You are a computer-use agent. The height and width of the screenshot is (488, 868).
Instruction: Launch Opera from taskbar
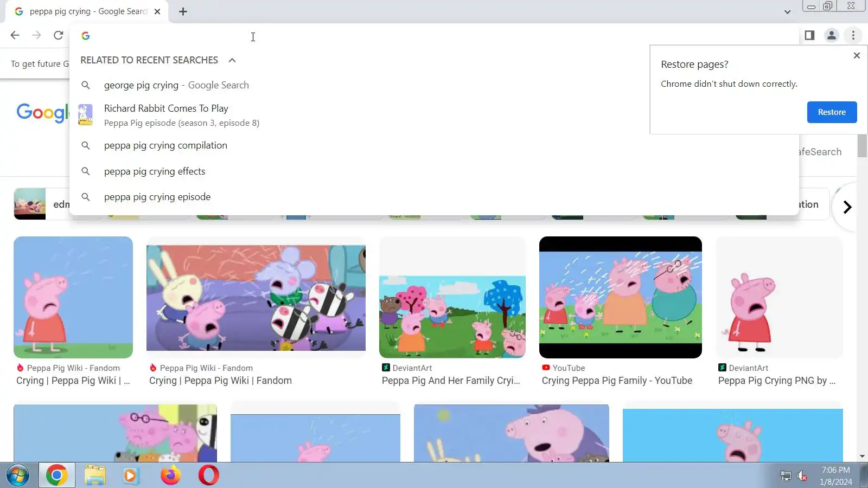[208, 476]
